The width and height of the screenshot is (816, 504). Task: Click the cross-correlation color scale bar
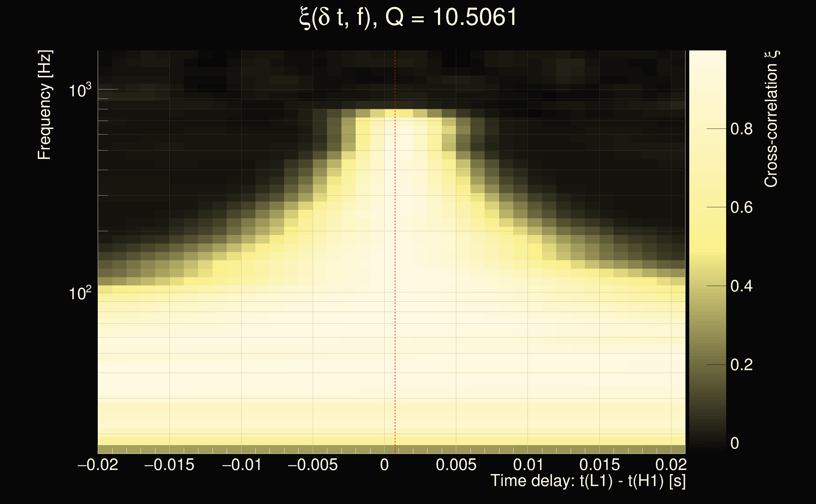(x=707, y=250)
